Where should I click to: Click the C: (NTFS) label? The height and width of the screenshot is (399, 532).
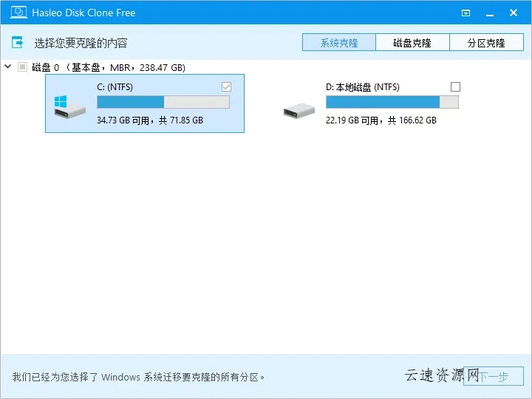click(115, 87)
